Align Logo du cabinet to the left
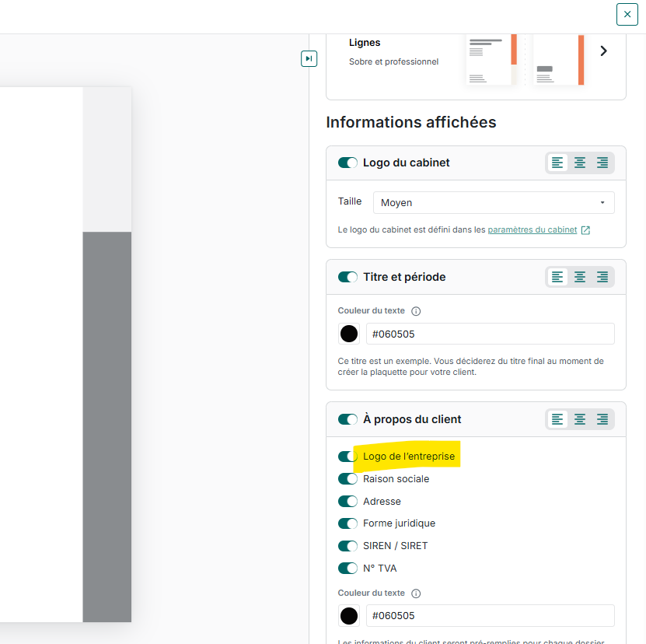 point(557,163)
